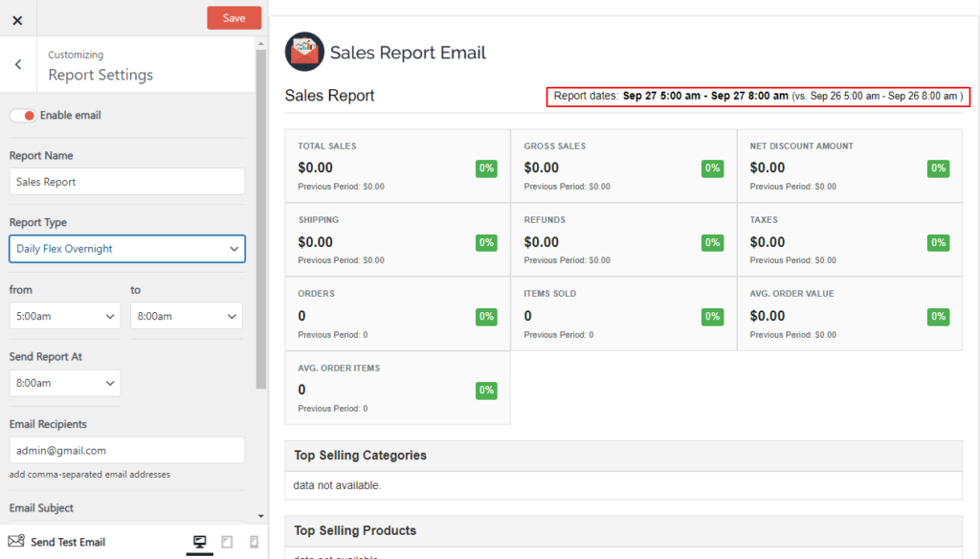Open the 'from' time dropdown showing 5:00am
Image resolution: width=980 pixels, height=559 pixels.
coord(64,316)
